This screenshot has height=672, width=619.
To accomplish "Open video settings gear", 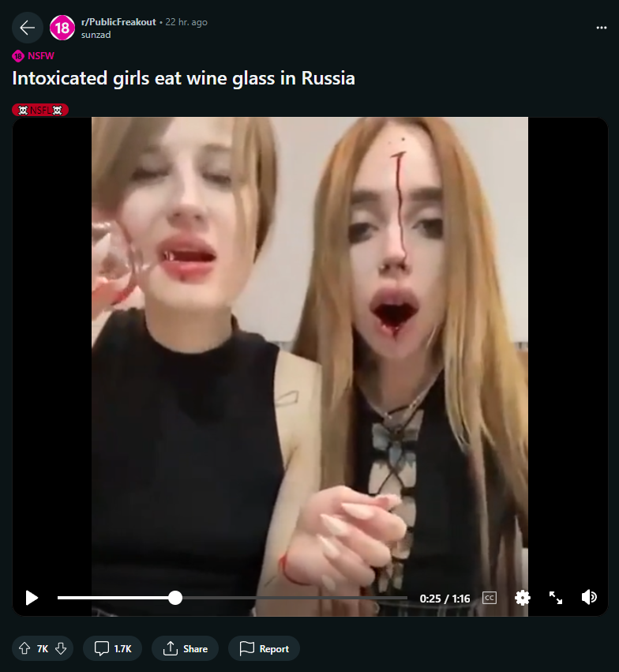I will click(523, 598).
